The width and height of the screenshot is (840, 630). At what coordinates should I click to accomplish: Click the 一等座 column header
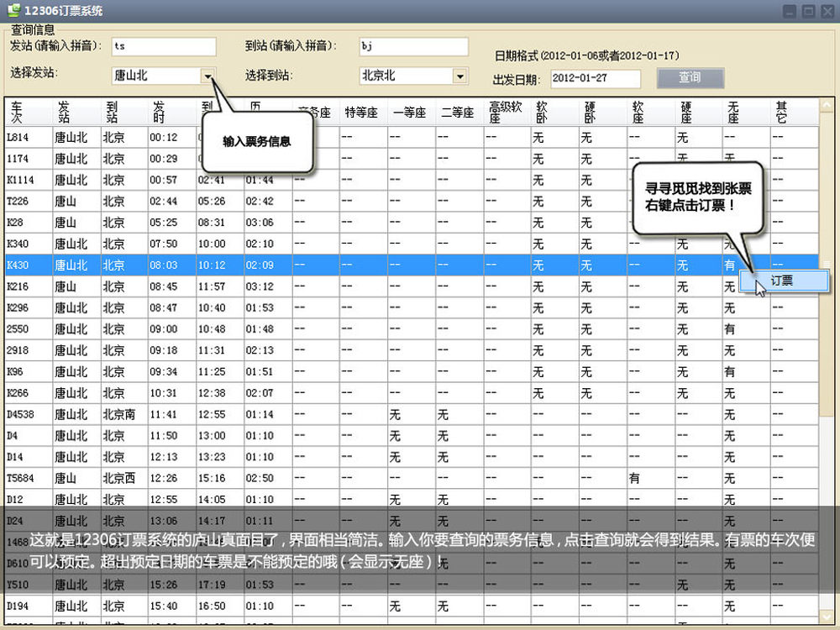pyautogui.click(x=412, y=112)
